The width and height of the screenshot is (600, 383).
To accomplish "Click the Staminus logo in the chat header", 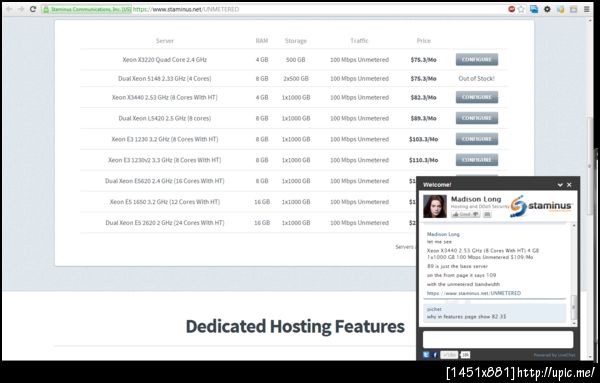I will [541, 206].
